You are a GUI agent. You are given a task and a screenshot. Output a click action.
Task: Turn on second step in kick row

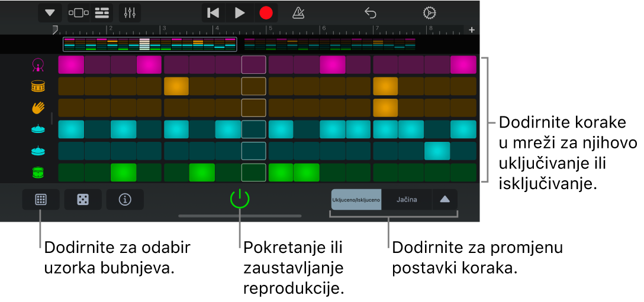click(x=97, y=65)
